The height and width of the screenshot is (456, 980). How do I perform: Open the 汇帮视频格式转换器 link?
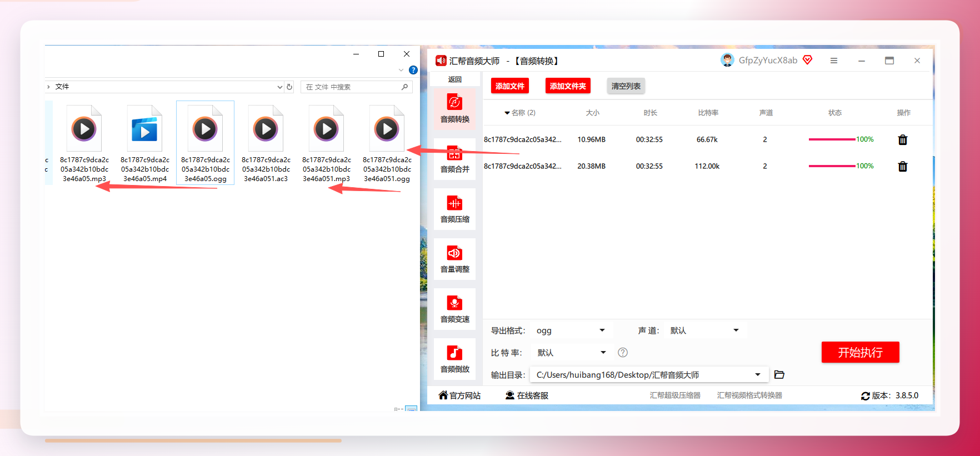[749, 395]
